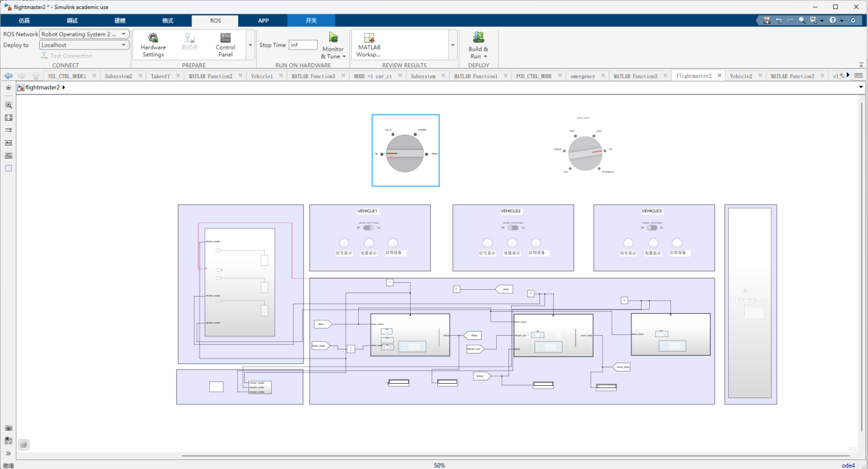Image resolution: width=868 pixels, height=469 pixels.
Task: Toggle the VEHICLE3 vehicle switch
Action: click(x=652, y=227)
